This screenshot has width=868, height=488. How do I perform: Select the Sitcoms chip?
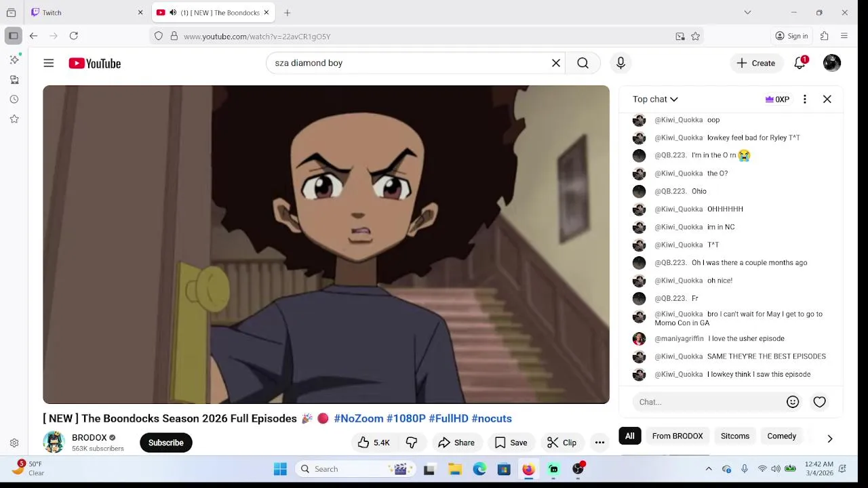735,436
